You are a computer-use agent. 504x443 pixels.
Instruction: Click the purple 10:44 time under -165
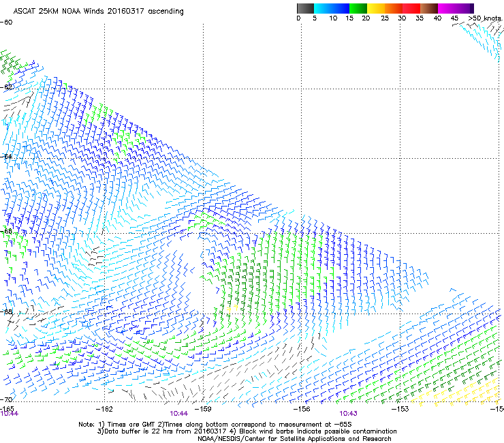(x=10, y=414)
